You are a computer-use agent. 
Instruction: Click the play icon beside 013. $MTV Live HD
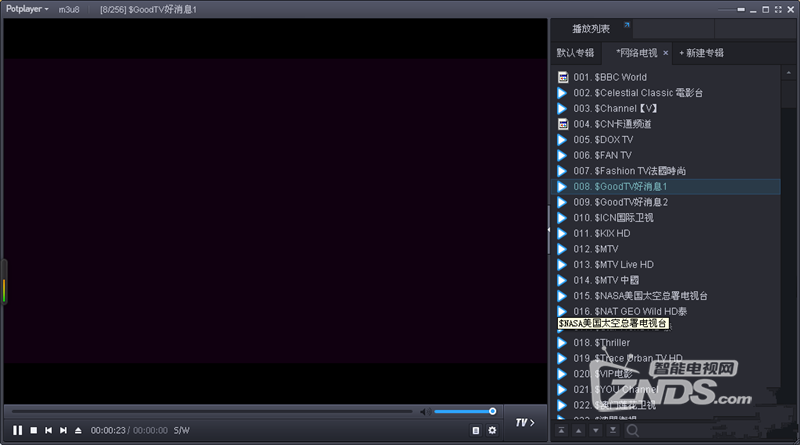click(x=562, y=264)
